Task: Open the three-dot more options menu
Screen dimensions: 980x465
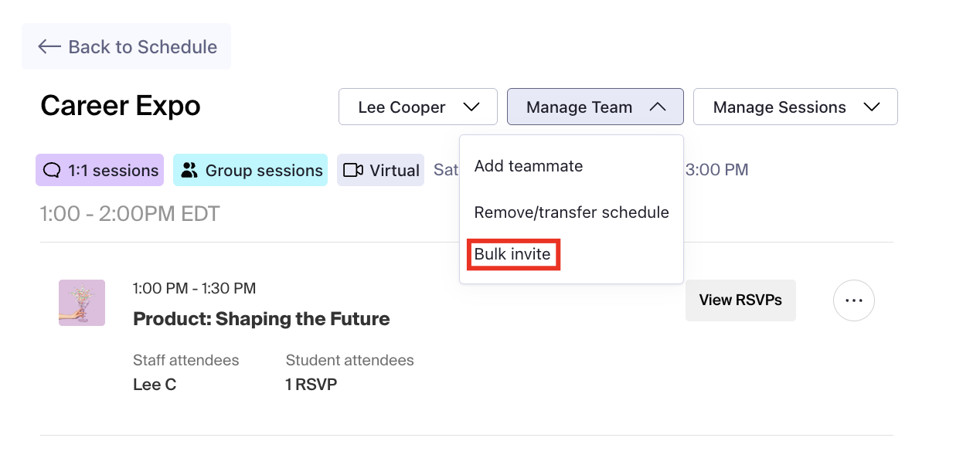Action: 853,300
